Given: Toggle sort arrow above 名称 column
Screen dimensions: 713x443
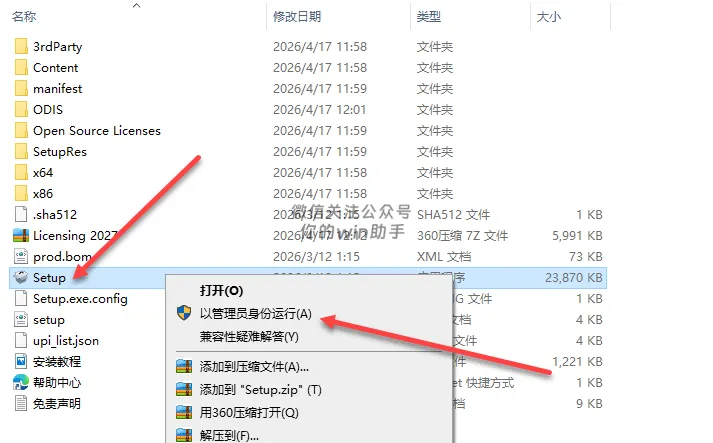Looking at the screenshot, I should [136, 5].
